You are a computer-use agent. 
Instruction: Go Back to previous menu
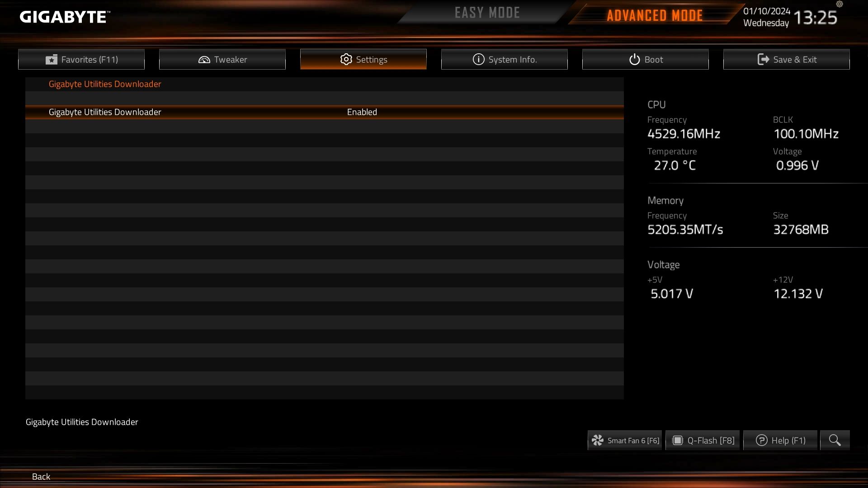click(x=41, y=476)
